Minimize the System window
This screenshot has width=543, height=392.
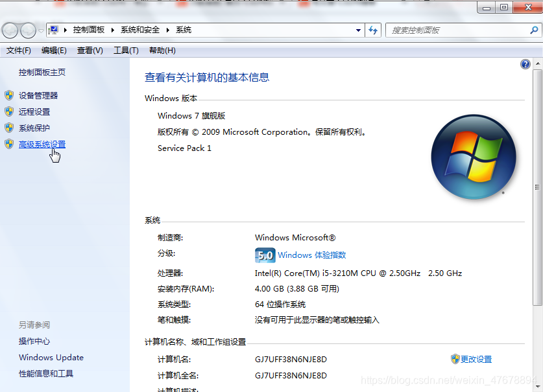pyautogui.click(x=487, y=7)
